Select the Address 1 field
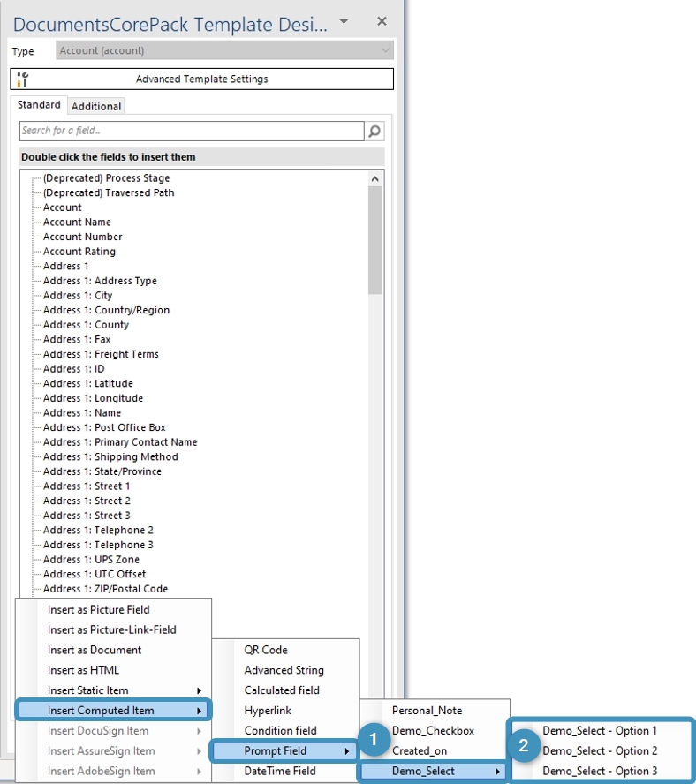The height and width of the screenshot is (784, 696). (65, 266)
